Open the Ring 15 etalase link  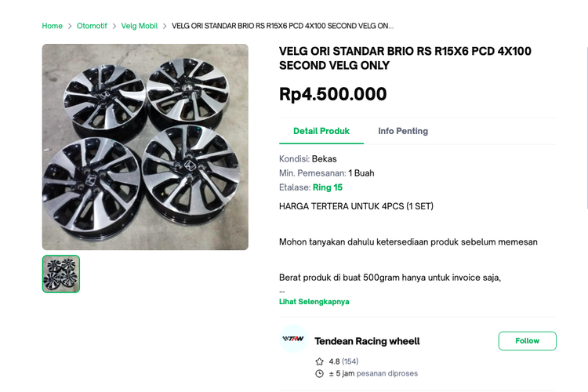point(328,187)
